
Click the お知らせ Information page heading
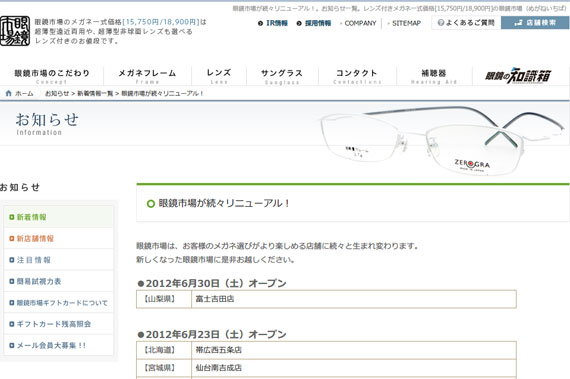pos(47,124)
